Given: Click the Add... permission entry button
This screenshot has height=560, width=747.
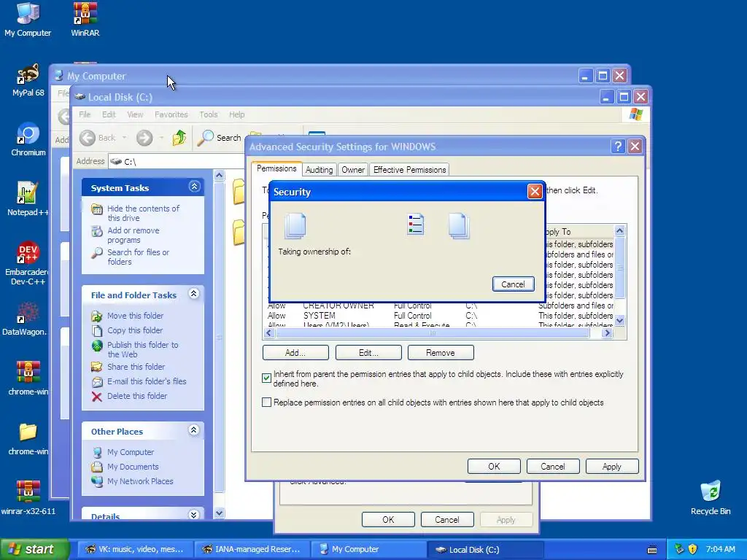Looking at the screenshot, I should (x=295, y=353).
